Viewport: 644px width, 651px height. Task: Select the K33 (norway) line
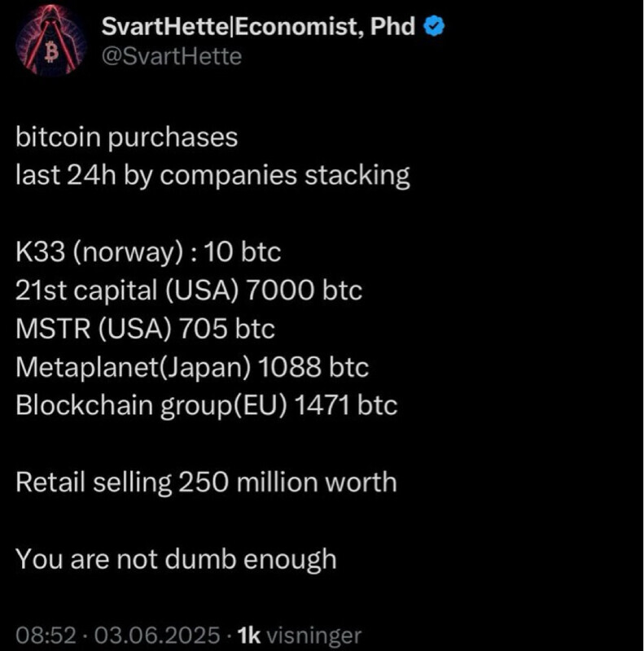point(148,252)
